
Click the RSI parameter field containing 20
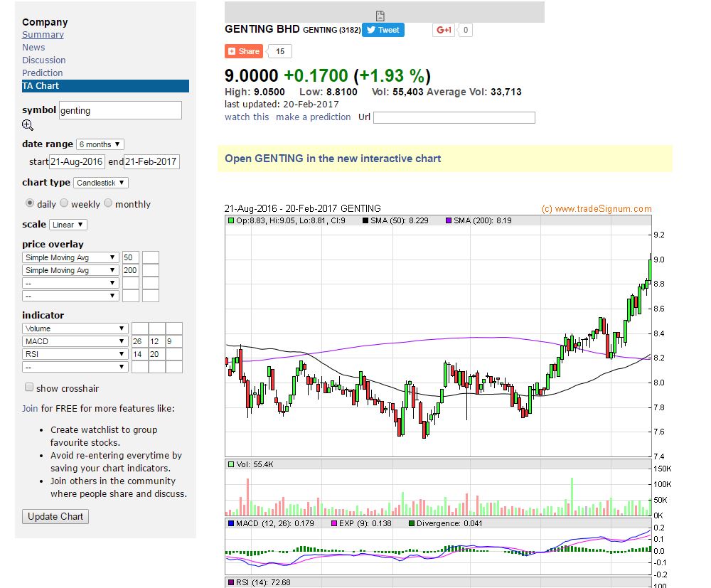pos(157,354)
